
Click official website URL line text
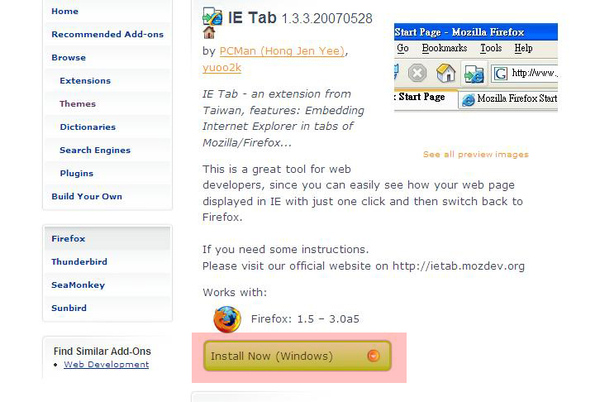click(x=364, y=266)
